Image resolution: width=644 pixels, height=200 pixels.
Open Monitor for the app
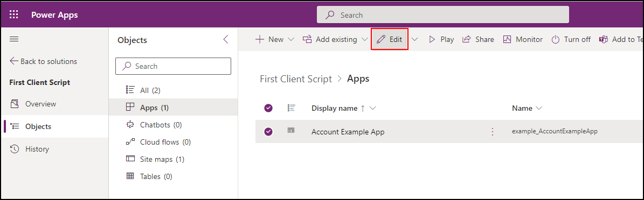click(522, 39)
